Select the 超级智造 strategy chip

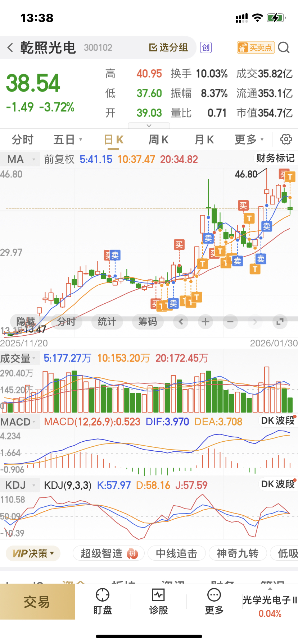(x=108, y=553)
